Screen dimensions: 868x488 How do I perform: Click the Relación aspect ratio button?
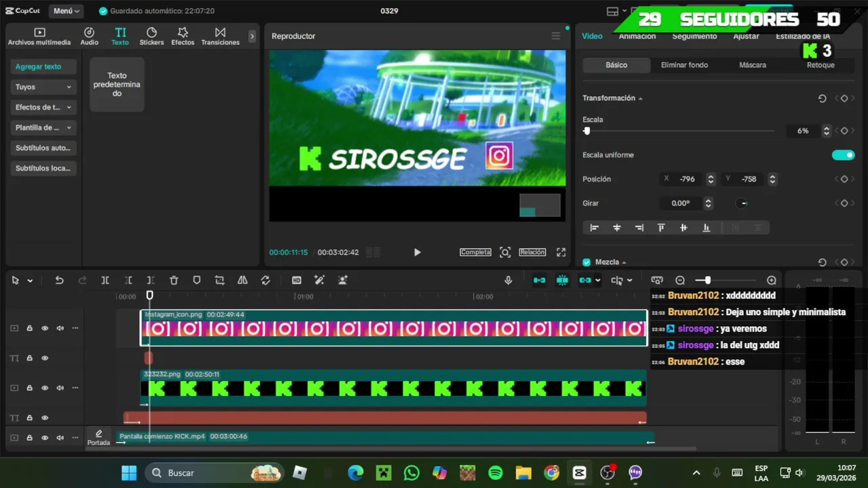[532, 252]
